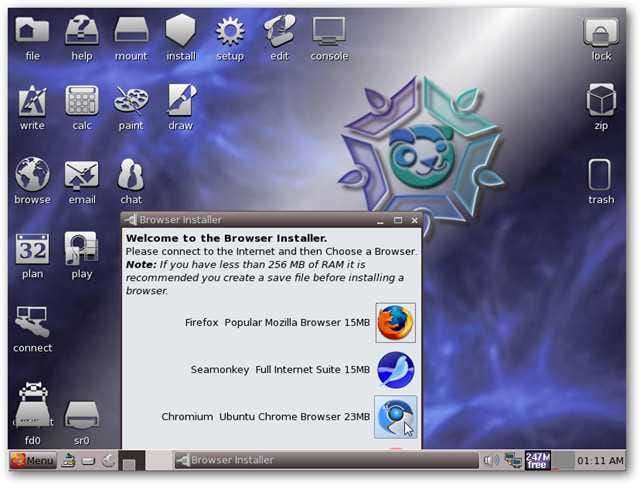Screen dimensions: 640x485
Task: Open the calc calculator icon
Action: tap(82, 100)
